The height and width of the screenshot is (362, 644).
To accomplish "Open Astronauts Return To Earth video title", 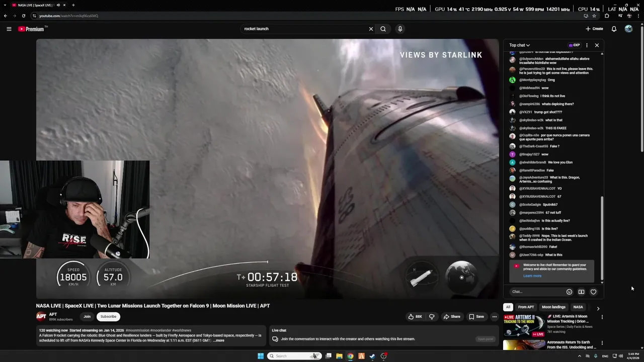I will tap(572, 344).
